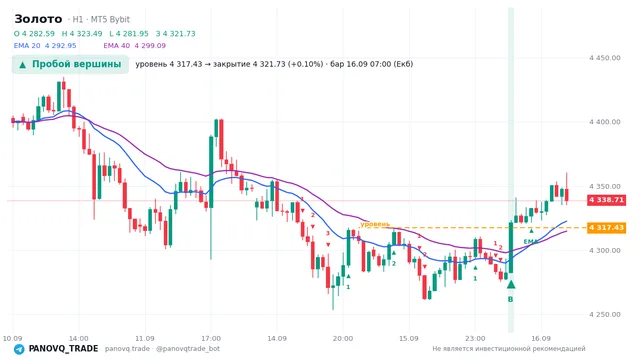The width and height of the screenshot is (640, 360).
Task: Click the H1 · MT5 Bybit subtitle
Action: click(99, 20)
